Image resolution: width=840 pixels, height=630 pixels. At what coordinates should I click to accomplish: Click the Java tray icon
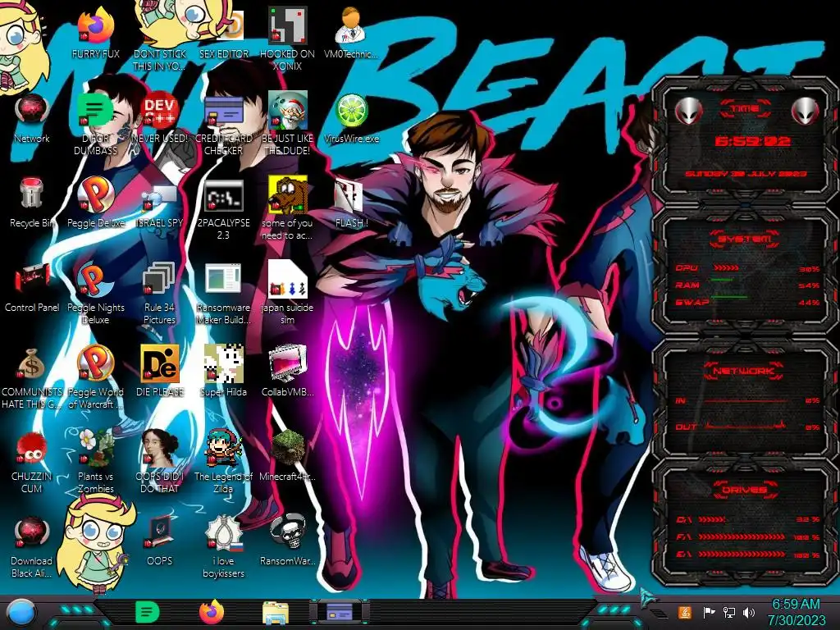coord(684,612)
